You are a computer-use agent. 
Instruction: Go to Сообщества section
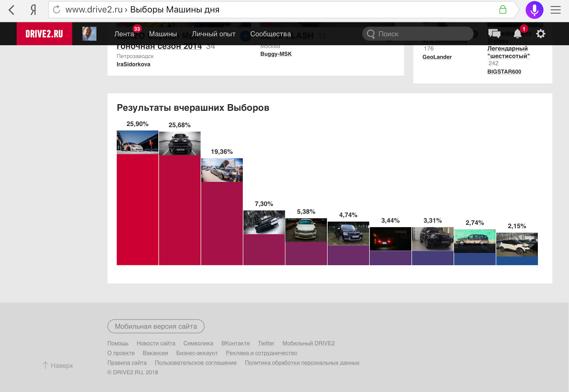click(270, 34)
